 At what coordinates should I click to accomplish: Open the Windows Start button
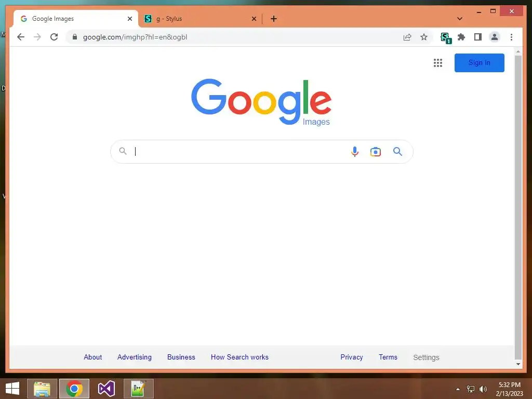point(12,389)
